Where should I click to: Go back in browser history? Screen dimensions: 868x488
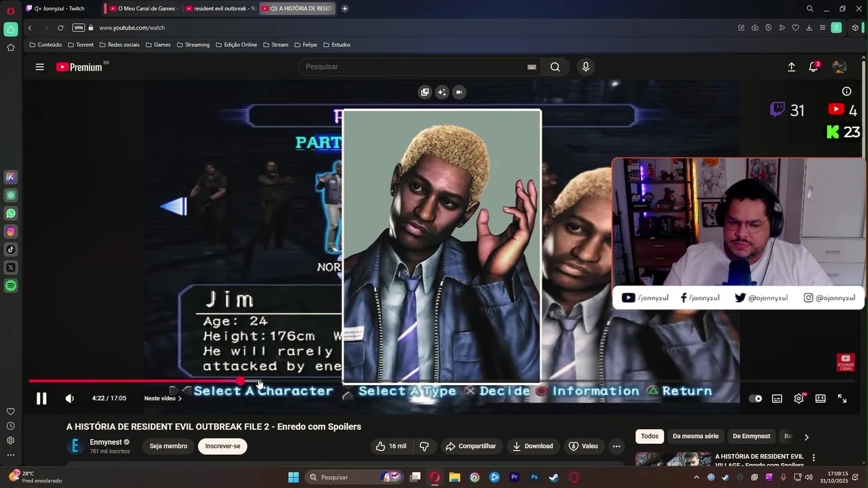30,28
